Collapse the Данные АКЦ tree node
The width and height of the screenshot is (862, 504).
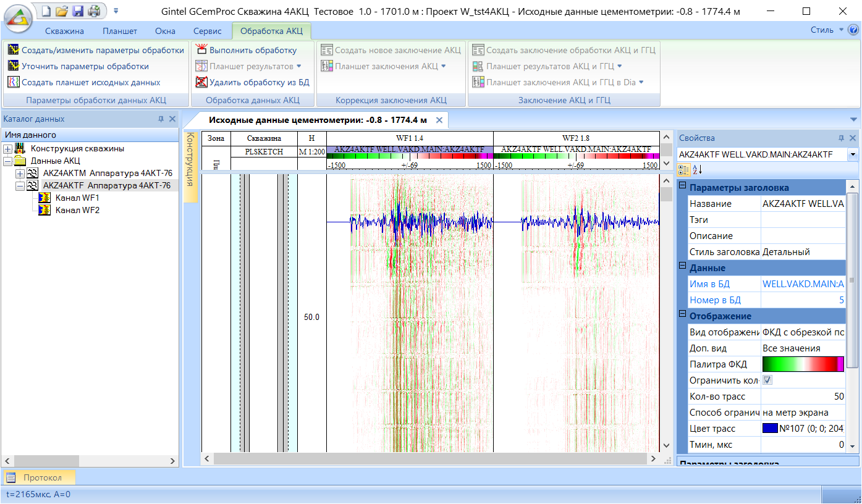pos(7,161)
